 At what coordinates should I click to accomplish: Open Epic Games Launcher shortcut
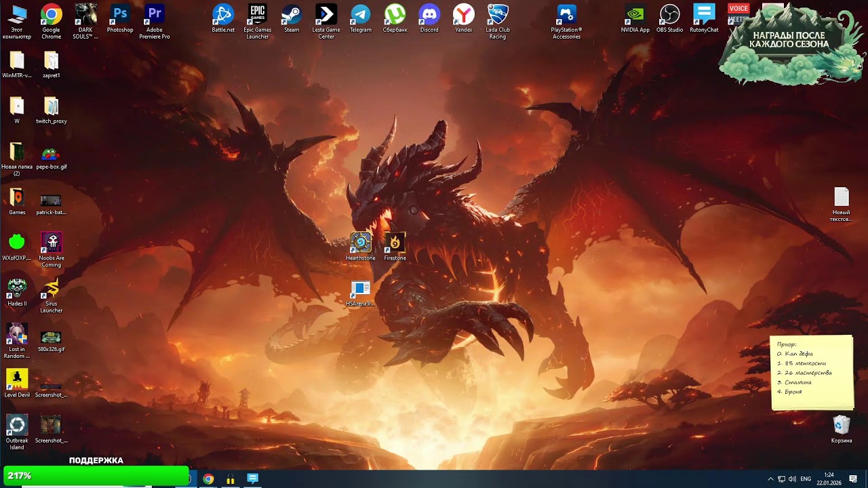pos(258,21)
